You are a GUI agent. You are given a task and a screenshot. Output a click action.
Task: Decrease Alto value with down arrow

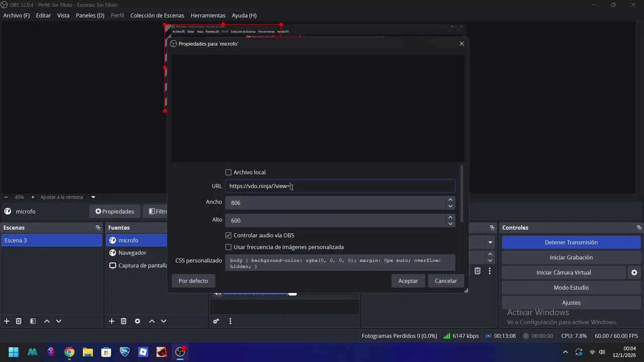point(450,224)
